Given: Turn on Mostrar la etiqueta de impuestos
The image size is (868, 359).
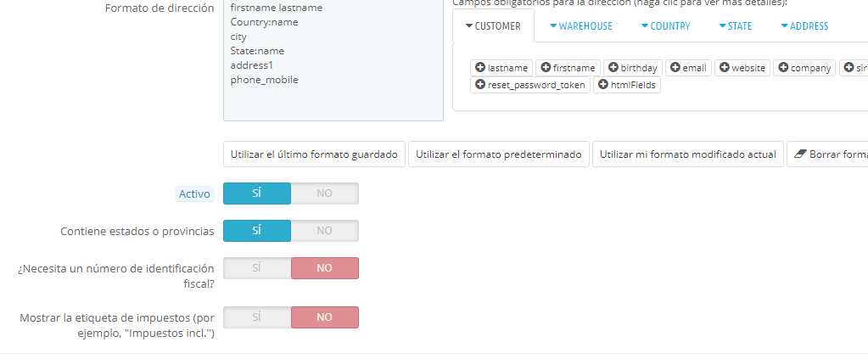Looking at the screenshot, I should click(x=256, y=317).
